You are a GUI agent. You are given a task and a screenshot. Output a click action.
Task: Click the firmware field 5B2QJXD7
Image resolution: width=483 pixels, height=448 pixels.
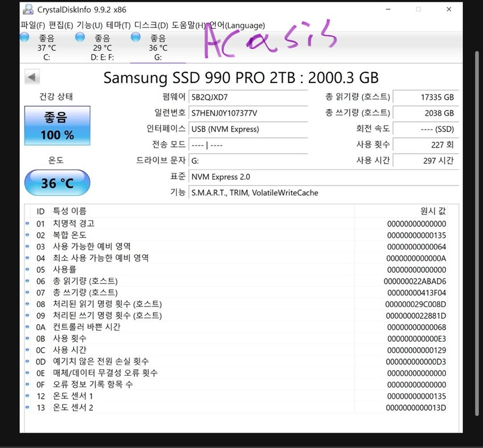(x=248, y=97)
